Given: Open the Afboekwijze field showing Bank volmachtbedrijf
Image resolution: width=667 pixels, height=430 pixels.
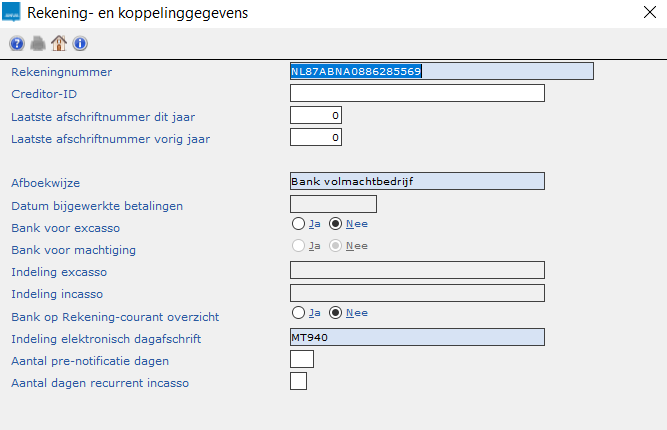Looking at the screenshot, I should pos(417,181).
